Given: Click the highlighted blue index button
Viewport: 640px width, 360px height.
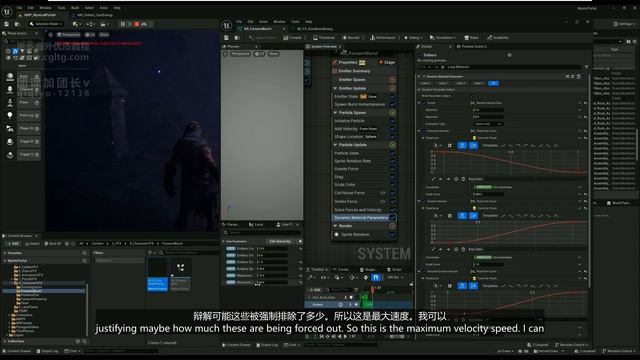Looking at the screenshot, I should [x=493, y=83].
